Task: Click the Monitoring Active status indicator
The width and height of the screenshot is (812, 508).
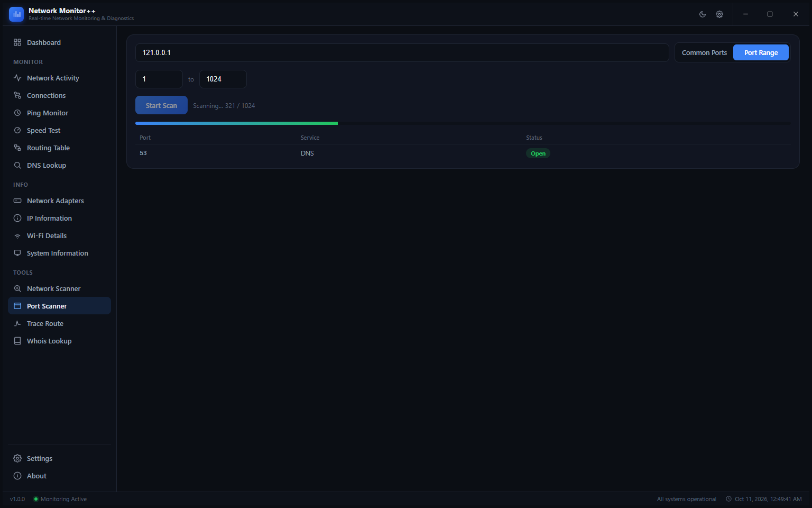Action: 60,499
